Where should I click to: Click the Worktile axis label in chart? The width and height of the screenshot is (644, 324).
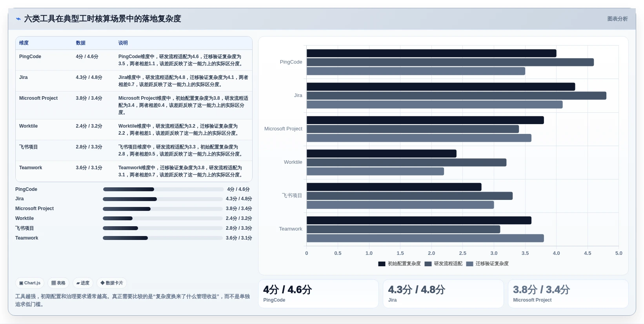(x=293, y=162)
